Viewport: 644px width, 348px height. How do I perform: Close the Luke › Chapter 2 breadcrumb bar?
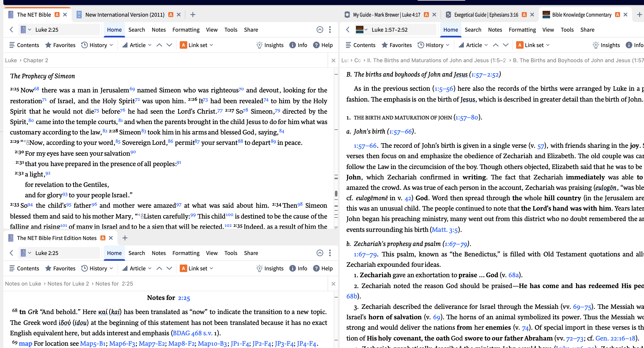[333, 60]
